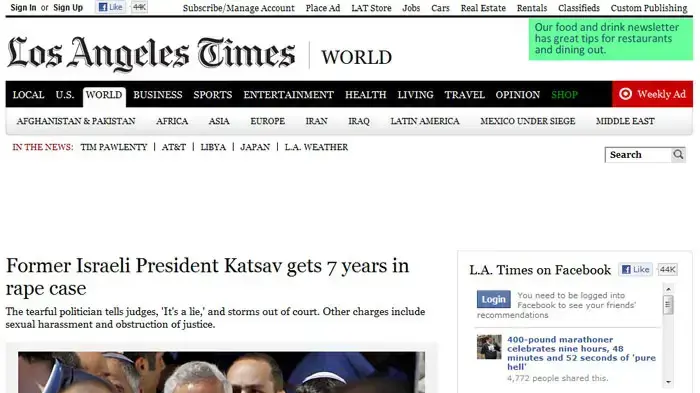Click L.A. Weather news topic

(x=316, y=147)
